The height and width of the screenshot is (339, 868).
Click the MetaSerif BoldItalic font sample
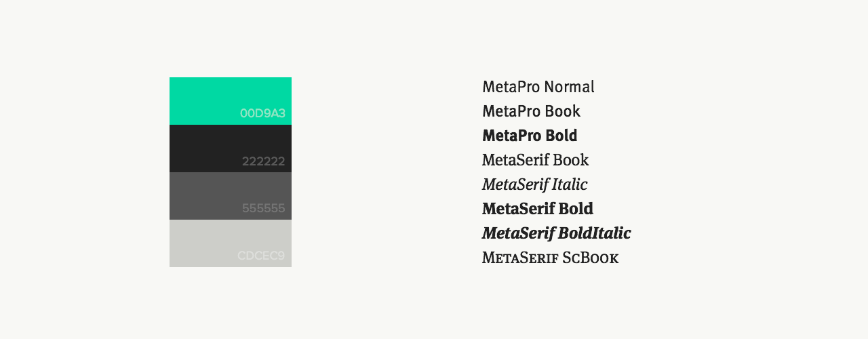click(x=556, y=233)
